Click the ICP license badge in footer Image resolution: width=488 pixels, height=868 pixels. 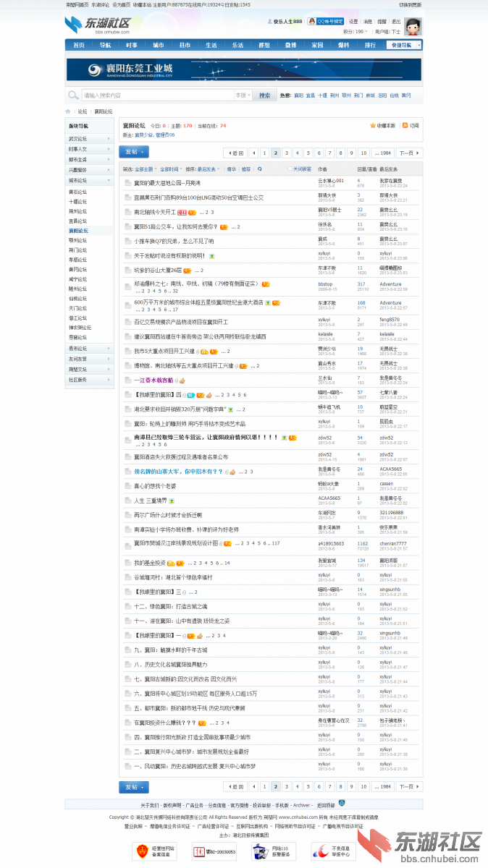[214, 851]
